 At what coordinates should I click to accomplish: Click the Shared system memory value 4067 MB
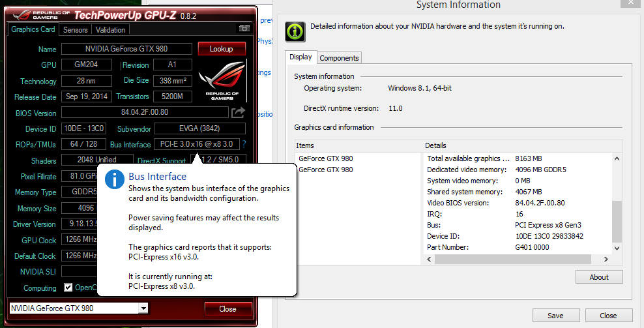(529, 192)
